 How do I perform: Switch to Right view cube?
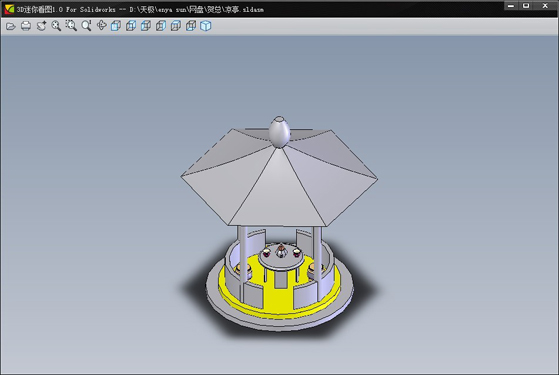click(161, 26)
